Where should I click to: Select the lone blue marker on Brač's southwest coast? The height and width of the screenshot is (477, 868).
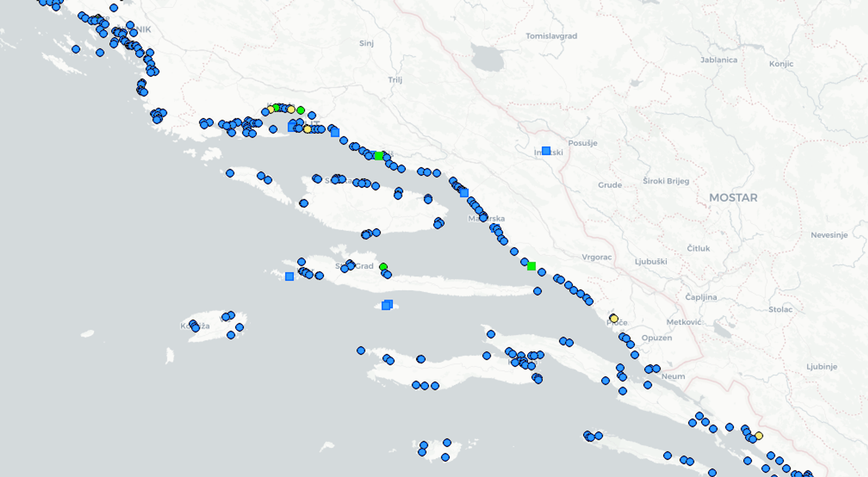304,203
